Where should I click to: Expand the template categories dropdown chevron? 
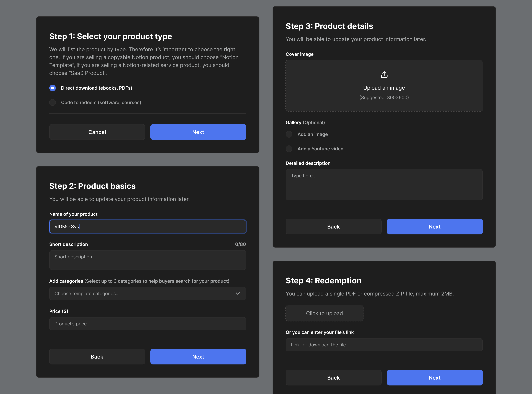click(238, 294)
